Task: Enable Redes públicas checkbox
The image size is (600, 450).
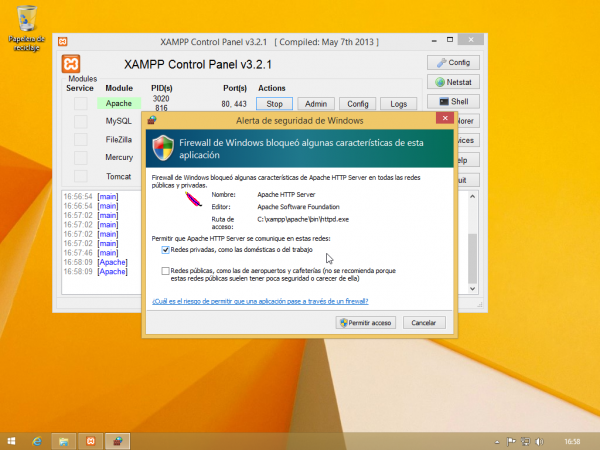Action: [165, 271]
